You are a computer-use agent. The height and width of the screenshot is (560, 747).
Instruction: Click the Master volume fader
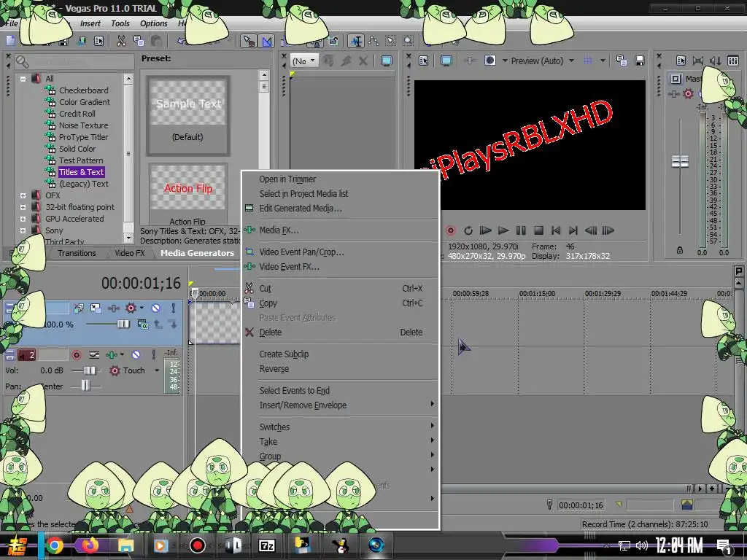click(680, 161)
